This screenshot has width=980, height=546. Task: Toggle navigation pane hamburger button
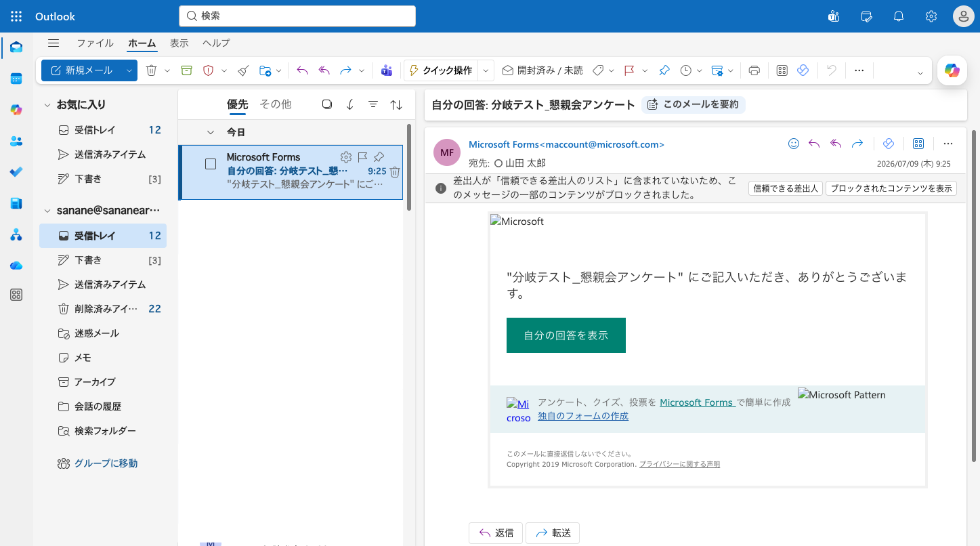(54, 43)
